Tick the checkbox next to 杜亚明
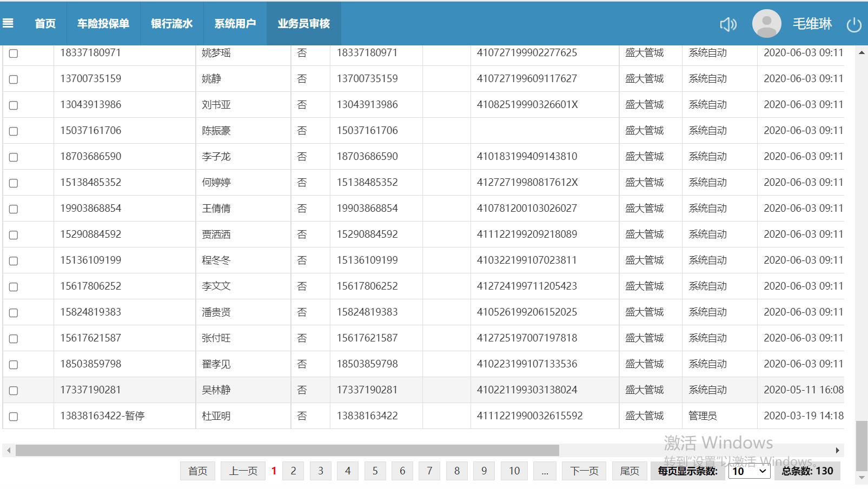The width and height of the screenshot is (868, 489). (x=14, y=417)
